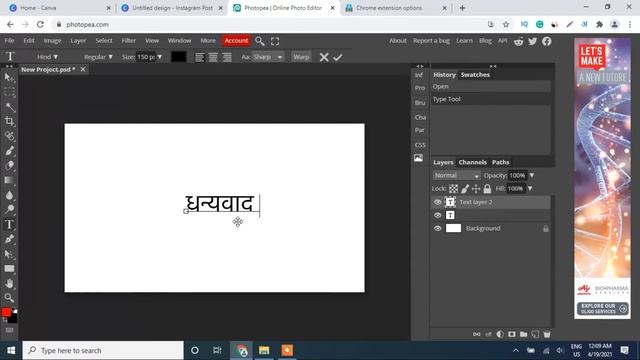
Task: Select the Path Select tool
Action: point(9,254)
